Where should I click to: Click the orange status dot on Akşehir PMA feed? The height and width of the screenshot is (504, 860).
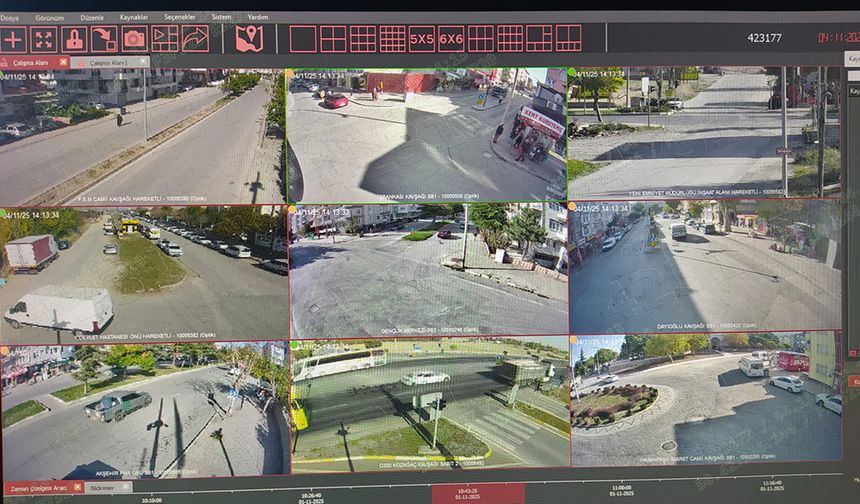click(x=4, y=350)
